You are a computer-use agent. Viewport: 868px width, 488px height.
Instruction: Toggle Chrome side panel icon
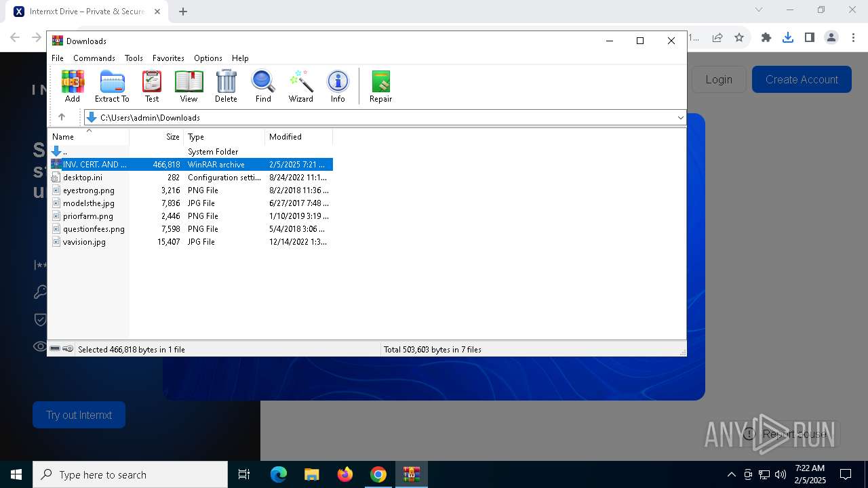click(809, 38)
